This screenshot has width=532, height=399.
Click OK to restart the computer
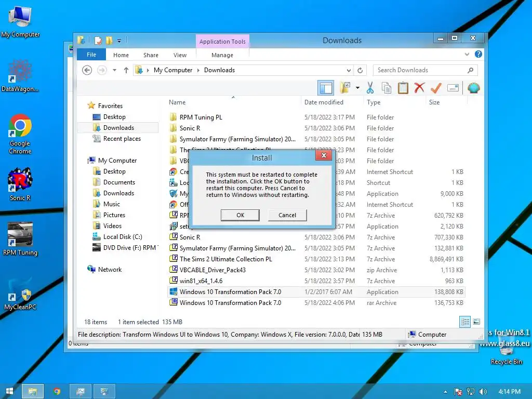coord(240,215)
